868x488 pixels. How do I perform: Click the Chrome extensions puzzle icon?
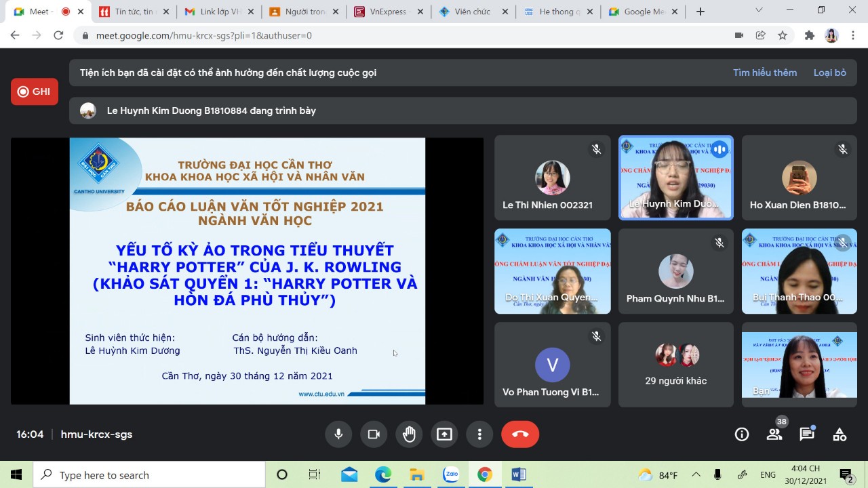(x=809, y=35)
